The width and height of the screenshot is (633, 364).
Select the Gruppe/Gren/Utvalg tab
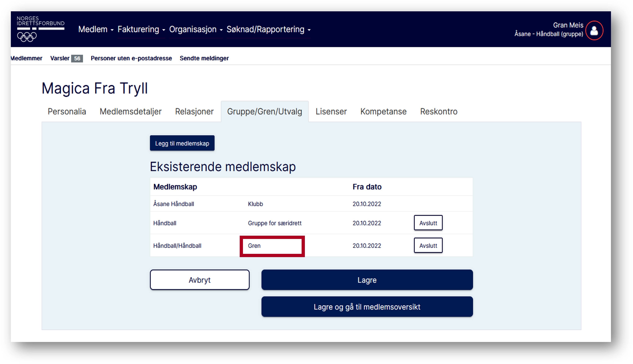pos(264,112)
